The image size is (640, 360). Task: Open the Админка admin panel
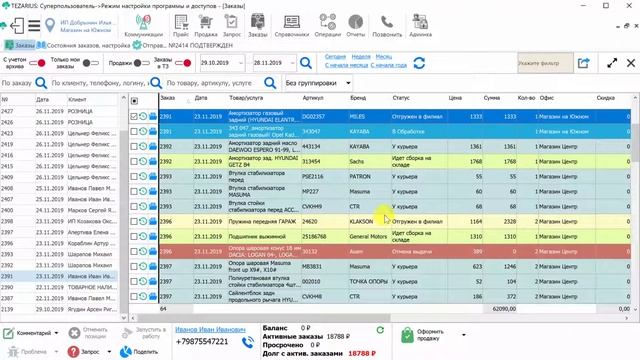(x=420, y=26)
